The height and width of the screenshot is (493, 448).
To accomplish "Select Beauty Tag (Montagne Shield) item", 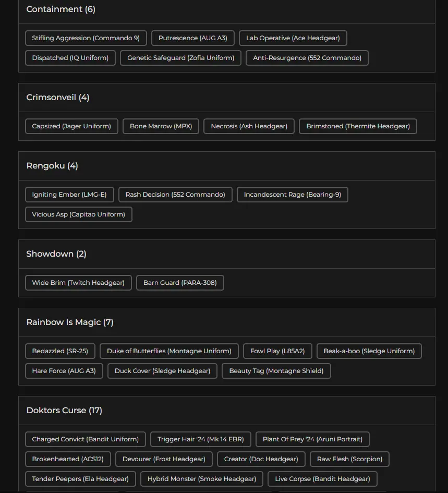I will (276, 371).
